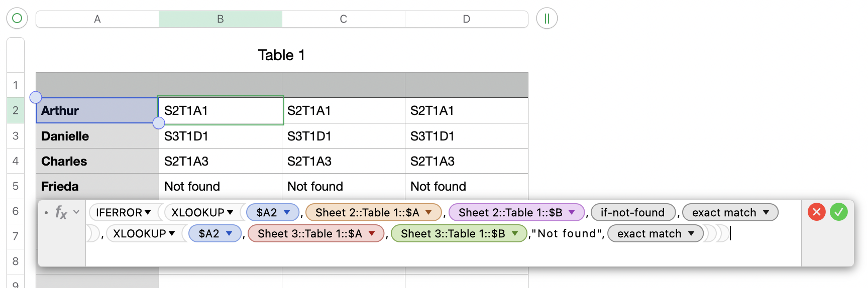Expand the first XLOOKUP token dropdown arrow
The image size is (868, 288).
coord(230,213)
